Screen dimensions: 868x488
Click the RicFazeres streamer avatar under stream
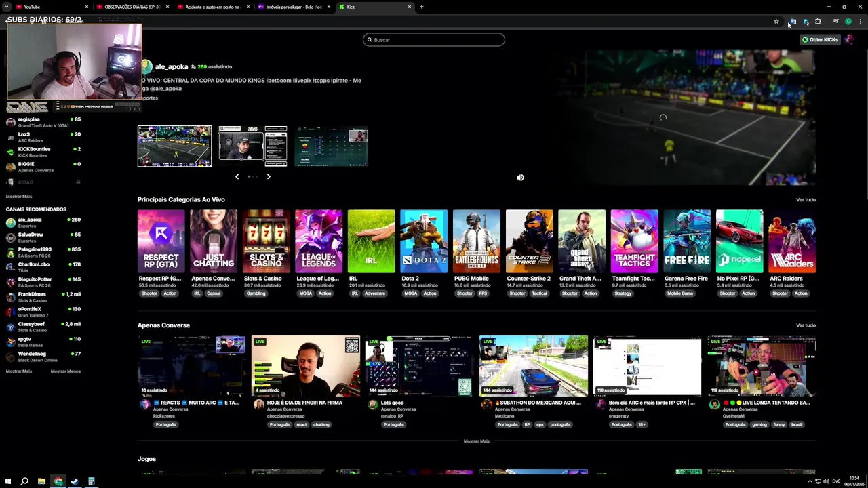144,405
